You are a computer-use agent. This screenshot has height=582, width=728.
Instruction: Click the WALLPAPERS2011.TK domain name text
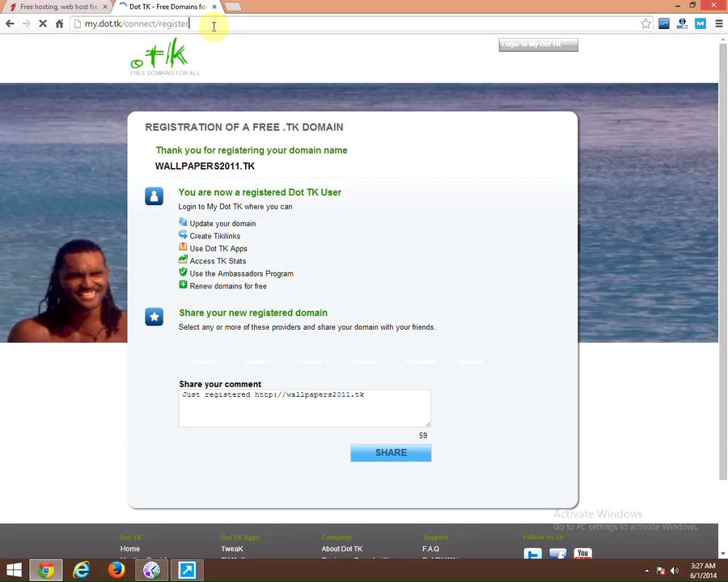205,167
